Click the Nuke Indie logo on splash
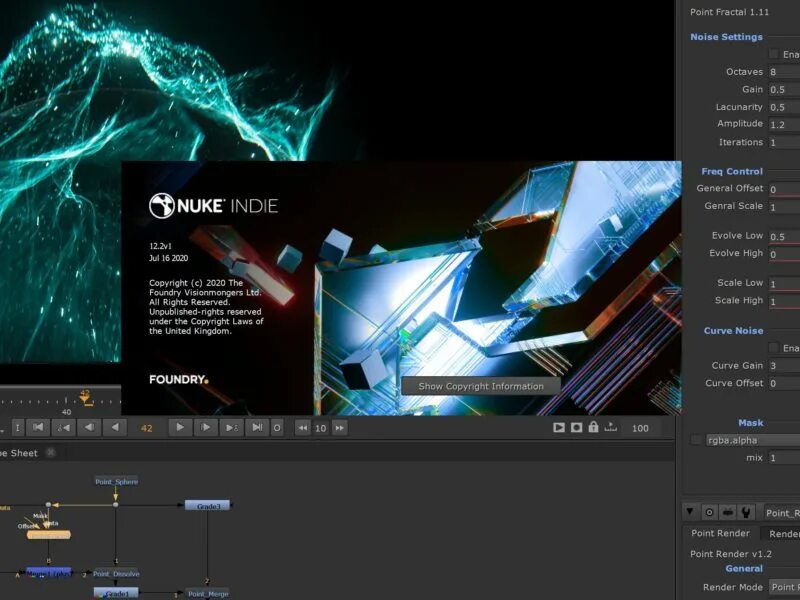The height and width of the screenshot is (600, 800). click(x=213, y=206)
